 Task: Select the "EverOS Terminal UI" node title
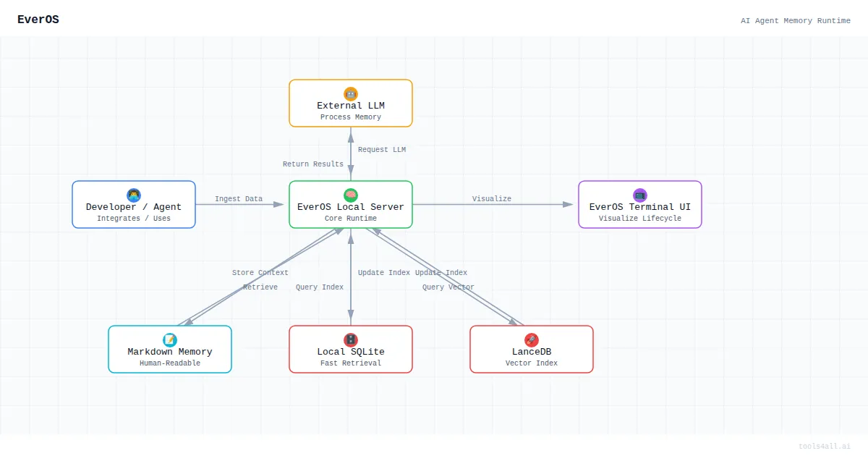pyautogui.click(x=640, y=207)
